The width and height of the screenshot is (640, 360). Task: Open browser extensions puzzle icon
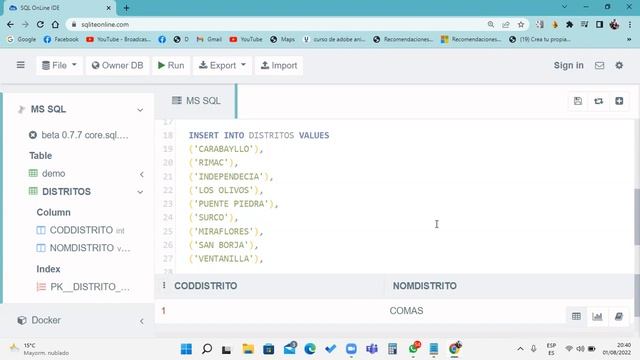[569, 24]
